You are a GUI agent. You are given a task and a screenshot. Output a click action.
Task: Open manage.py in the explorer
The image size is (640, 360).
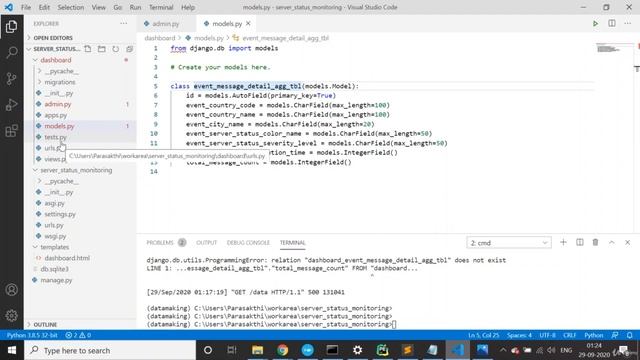pyautogui.click(x=56, y=280)
